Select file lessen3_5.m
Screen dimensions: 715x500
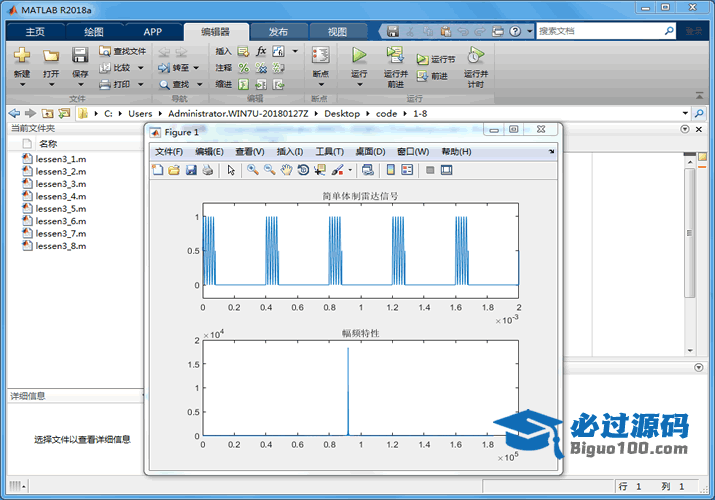[x=61, y=209]
